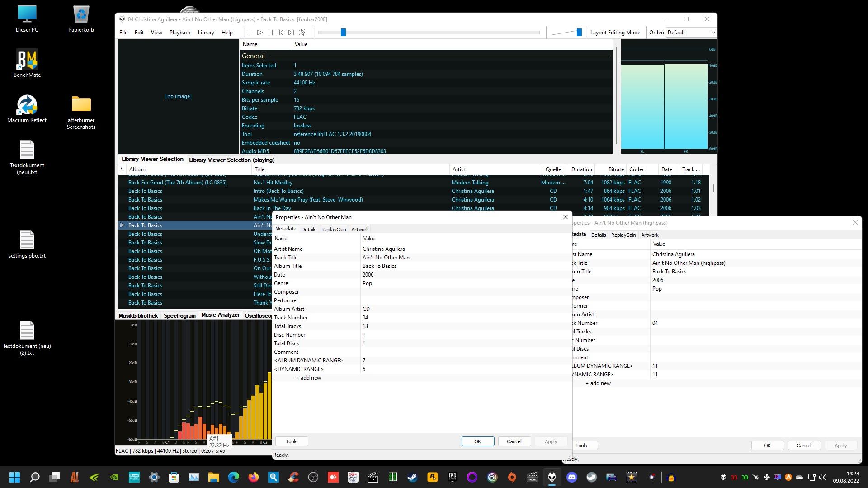Close the front Properties dialog
The image size is (868, 488).
pos(565,217)
